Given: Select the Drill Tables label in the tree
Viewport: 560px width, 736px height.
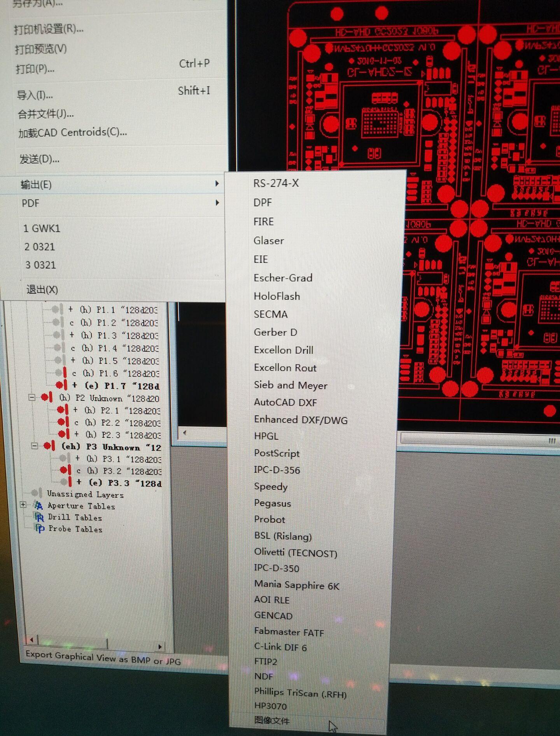Looking at the screenshot, I should pos(75,517).
